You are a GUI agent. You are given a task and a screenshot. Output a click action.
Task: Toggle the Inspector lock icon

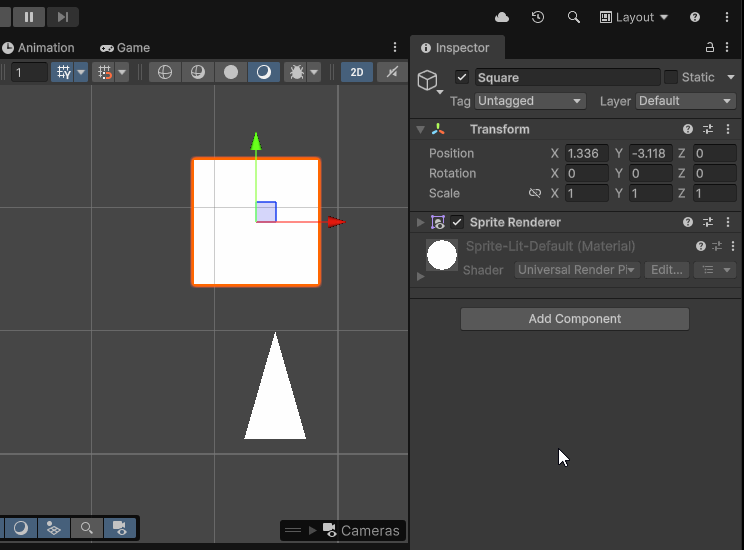(710, 47)
